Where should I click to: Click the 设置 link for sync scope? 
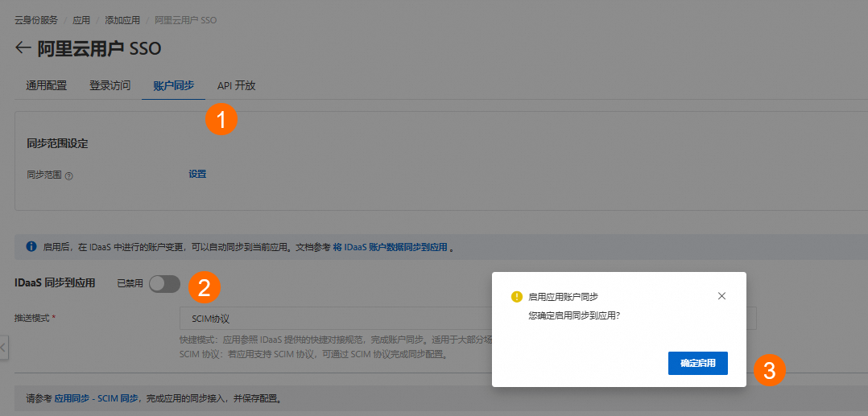click(x=197, y=175)
